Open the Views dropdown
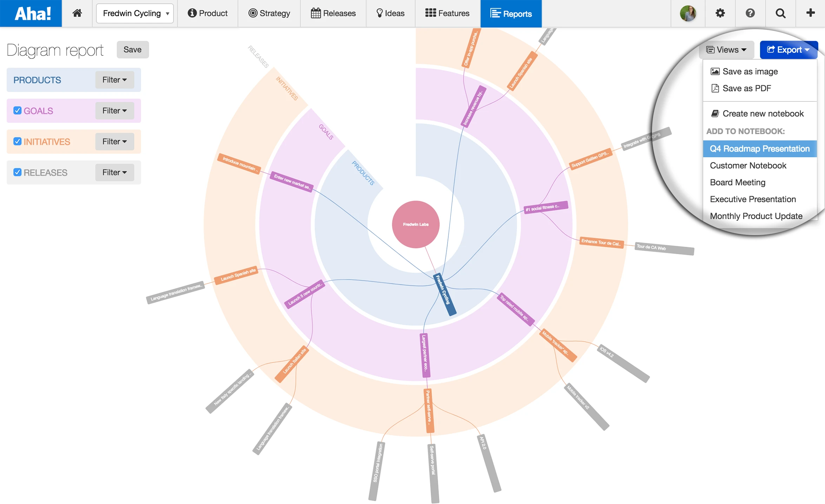825x504 pixels. (726, 50)
